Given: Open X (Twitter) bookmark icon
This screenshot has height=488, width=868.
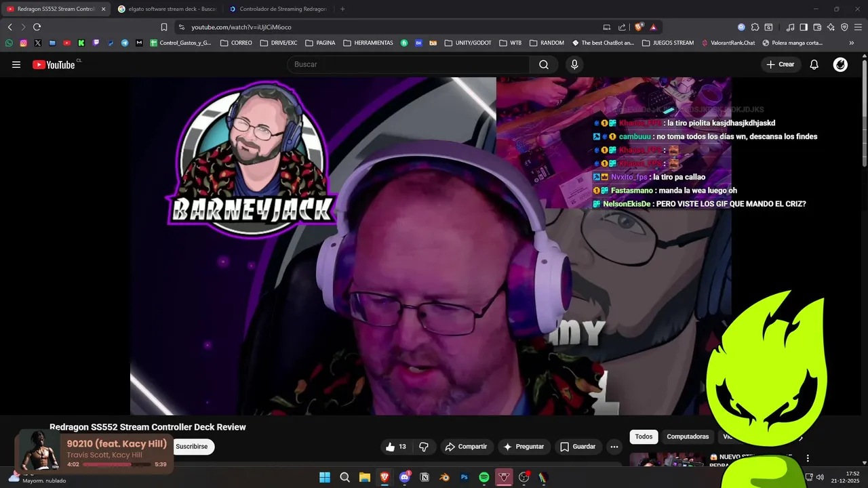Looking at the screenshot, I should point(37,43).
